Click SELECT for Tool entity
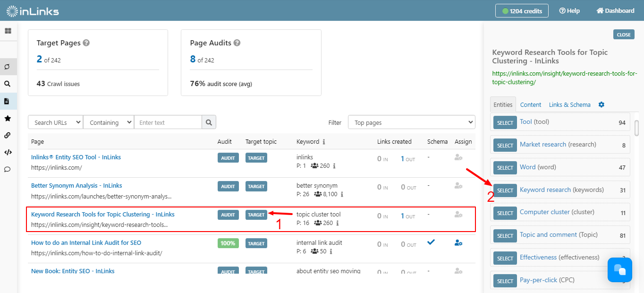This screenshot has height=293, width=644. click(505, 122)
